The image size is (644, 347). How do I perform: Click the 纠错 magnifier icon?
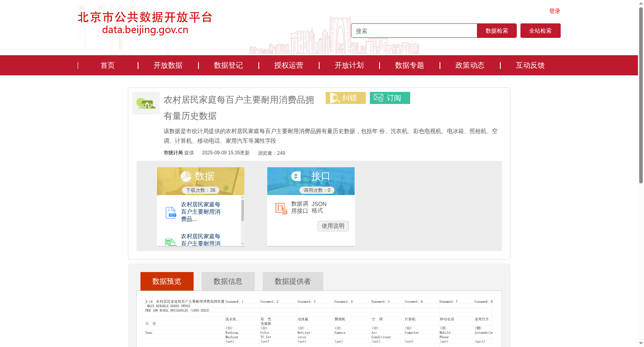pyautogui.click(x=335, y=98)
